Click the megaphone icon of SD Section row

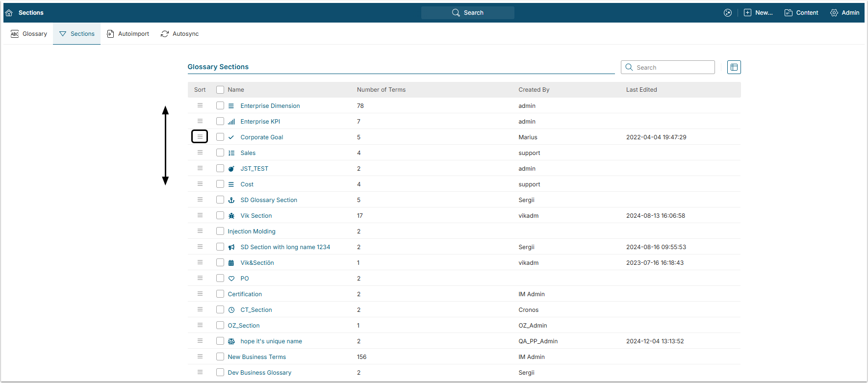coord(231,247)
